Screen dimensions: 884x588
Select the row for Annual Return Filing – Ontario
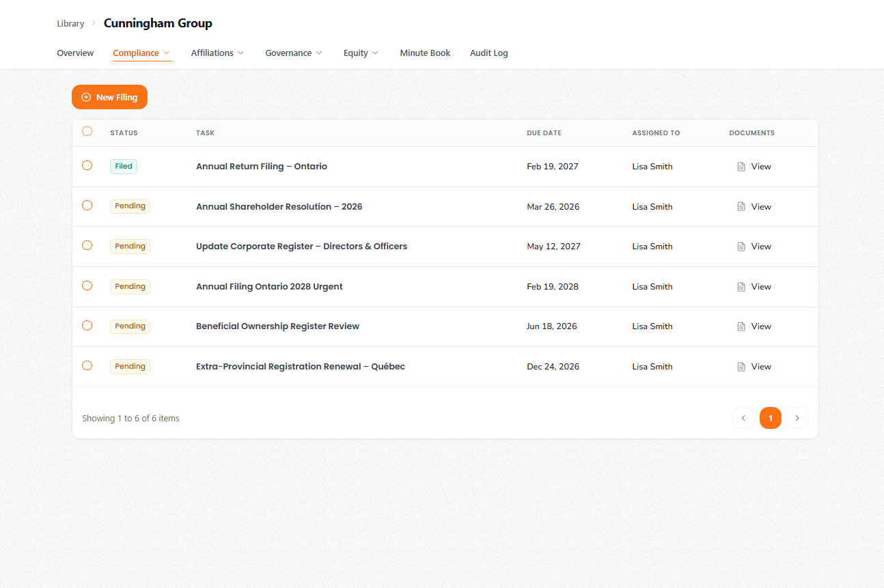tap(87, 165)
